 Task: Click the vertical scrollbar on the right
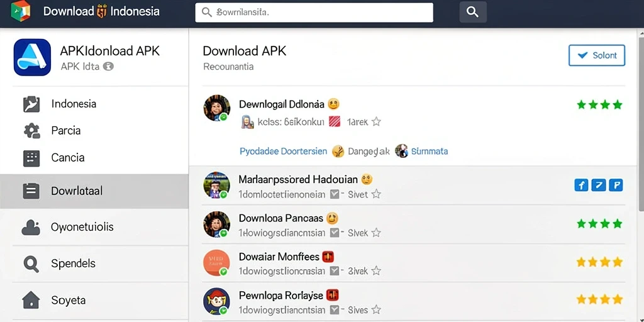(641, 123)
